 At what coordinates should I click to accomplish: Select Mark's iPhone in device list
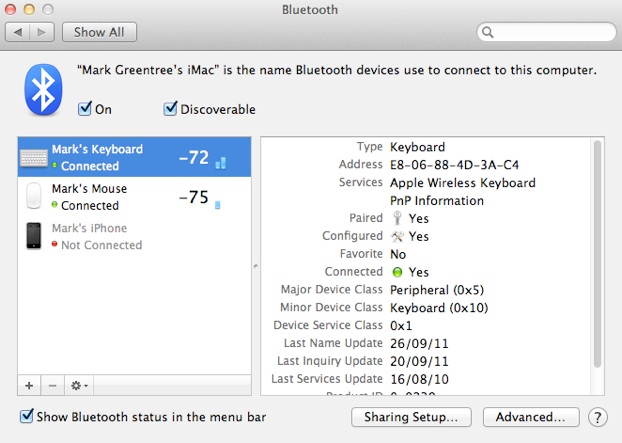(x=90, y=236)
